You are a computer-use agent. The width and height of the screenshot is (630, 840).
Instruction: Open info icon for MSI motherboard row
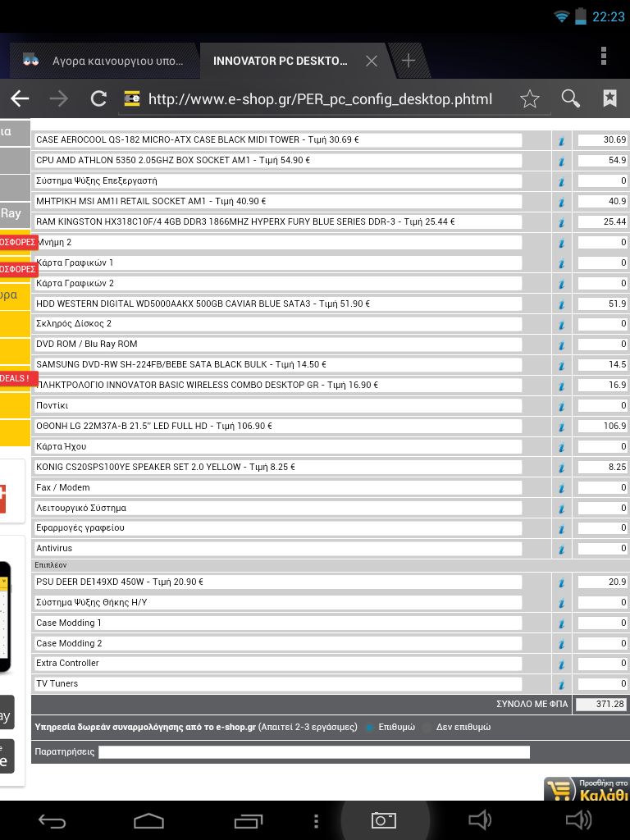561,202
